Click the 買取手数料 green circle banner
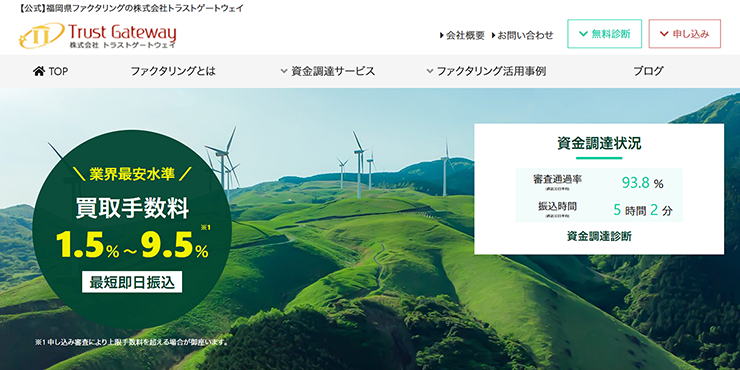740x370 pixels. coord(132,229)
